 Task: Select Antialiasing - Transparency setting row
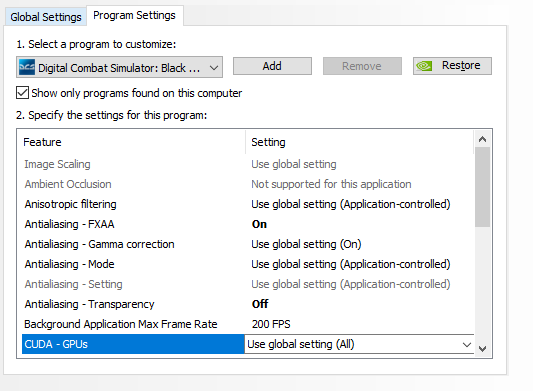coord(248,304)
